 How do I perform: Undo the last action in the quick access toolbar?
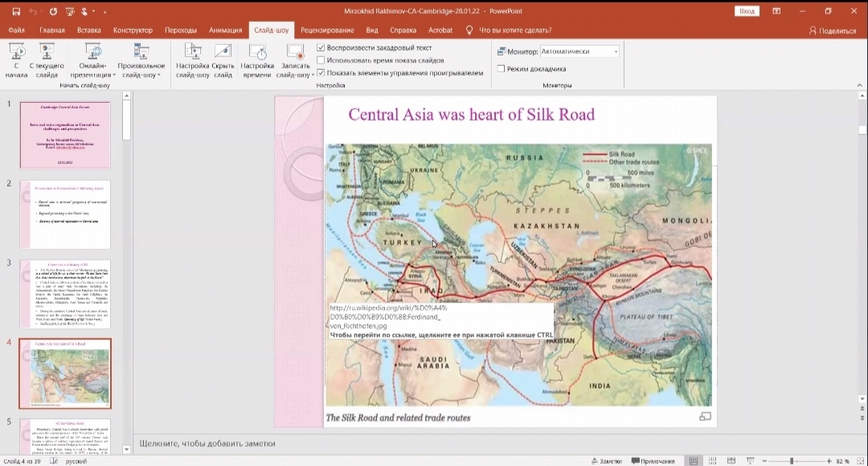tap(33, 11)
